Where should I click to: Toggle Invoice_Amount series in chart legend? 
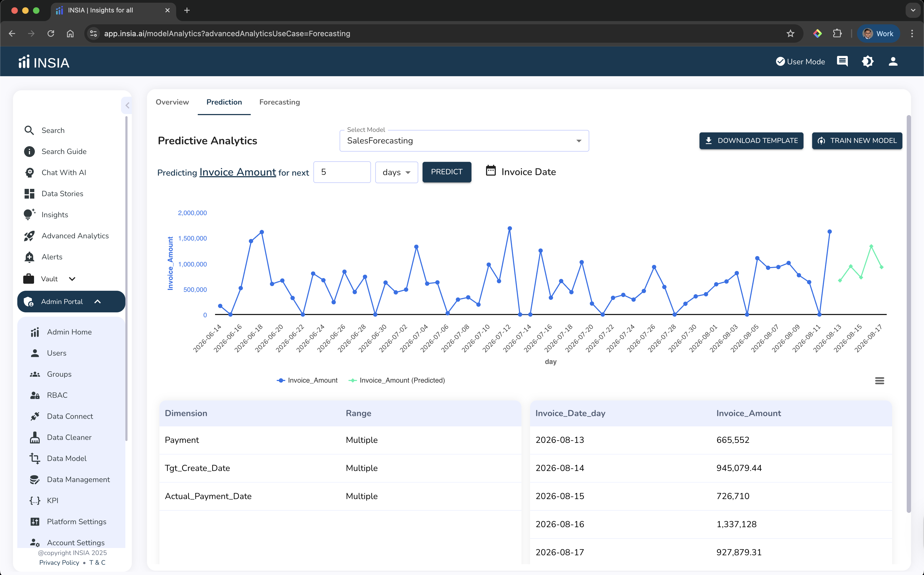pyautogui.click(x=307, y=380)
